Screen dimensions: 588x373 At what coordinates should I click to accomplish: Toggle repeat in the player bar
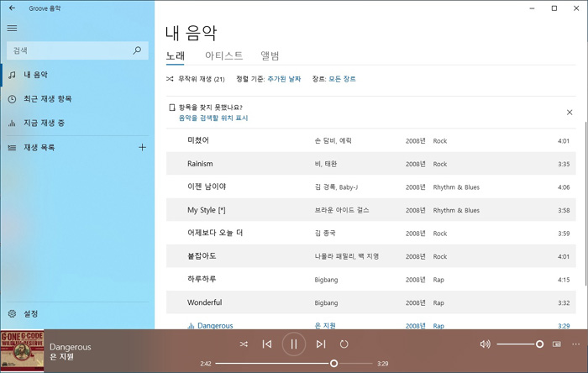coord(344,344)
